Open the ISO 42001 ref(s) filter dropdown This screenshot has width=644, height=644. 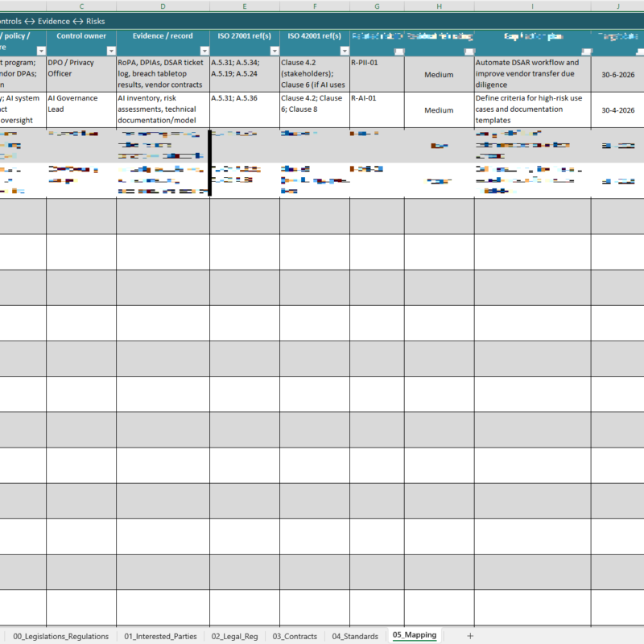click(344, 50)
